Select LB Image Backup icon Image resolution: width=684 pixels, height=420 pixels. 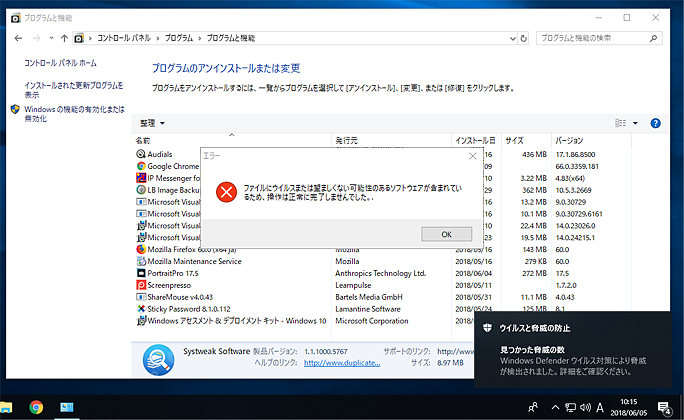pyautogui.click(x=141, y=190)
